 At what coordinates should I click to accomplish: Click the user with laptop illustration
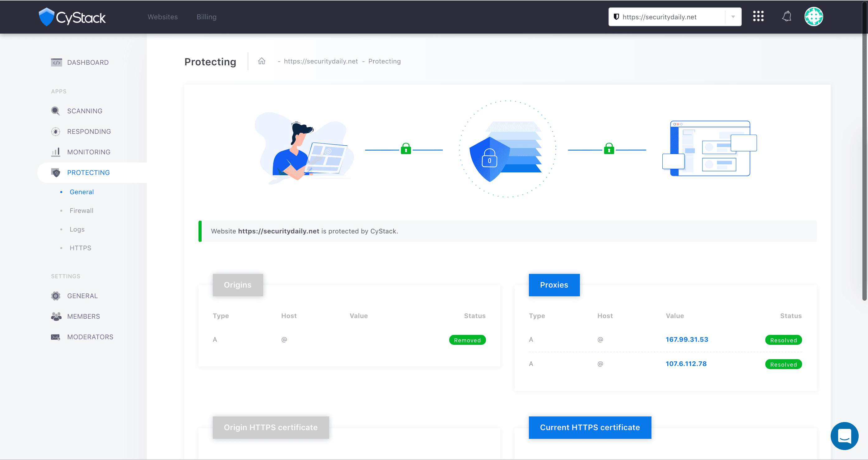(x=304, y=148)
